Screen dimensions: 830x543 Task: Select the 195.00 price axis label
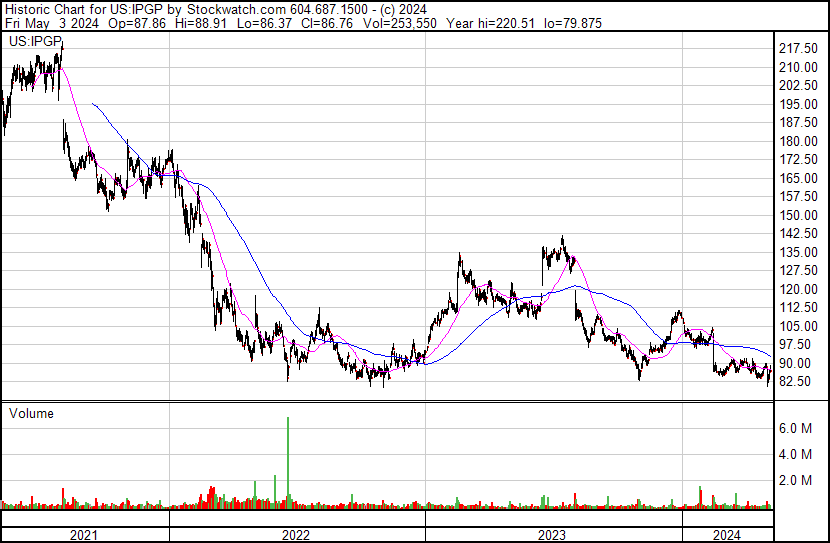(x=798, y=104)
